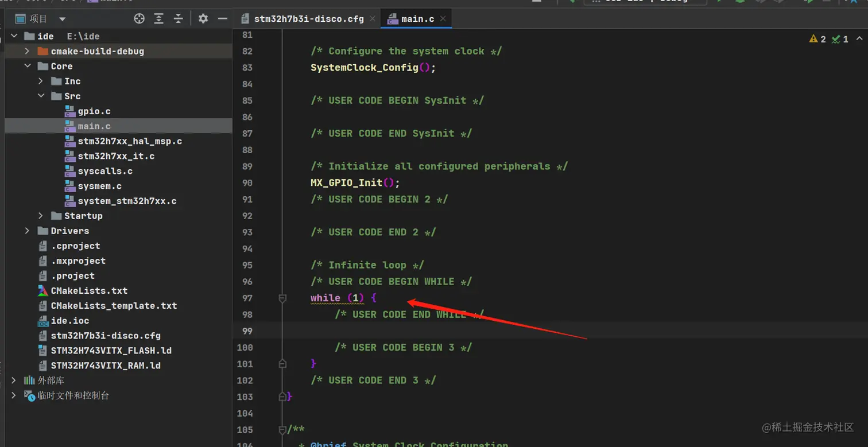Close the main.c editor tab
868x447 pixels.
[443, 19]
